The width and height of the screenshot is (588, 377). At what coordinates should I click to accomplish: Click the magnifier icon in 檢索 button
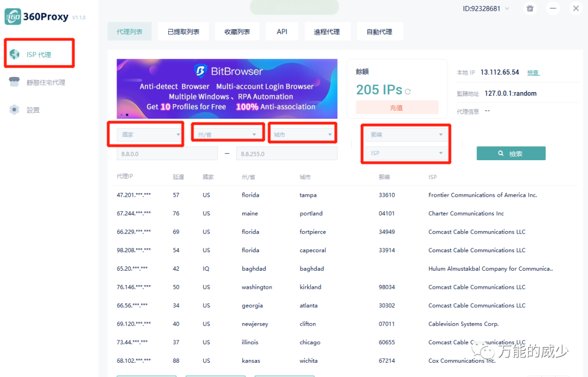(x=501, y=153)
